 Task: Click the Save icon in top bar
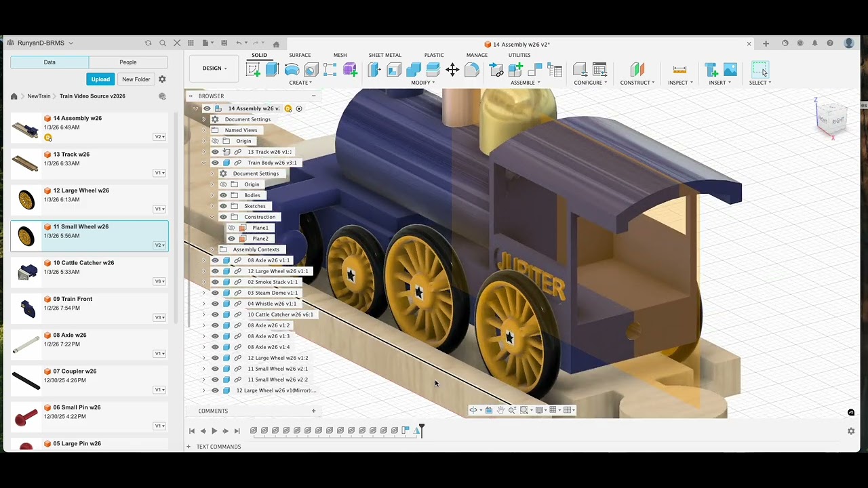click(x=224, y=43)
